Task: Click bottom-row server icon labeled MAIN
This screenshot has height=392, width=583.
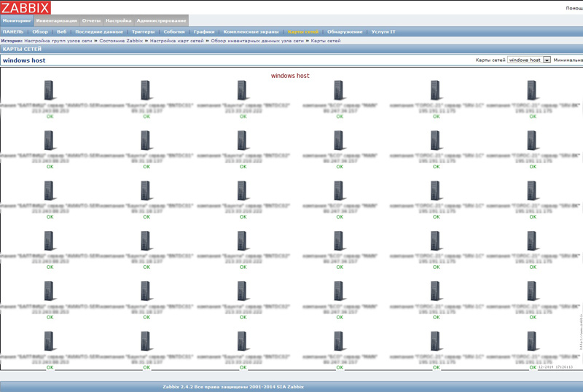Action: click(x=339, y=342)
